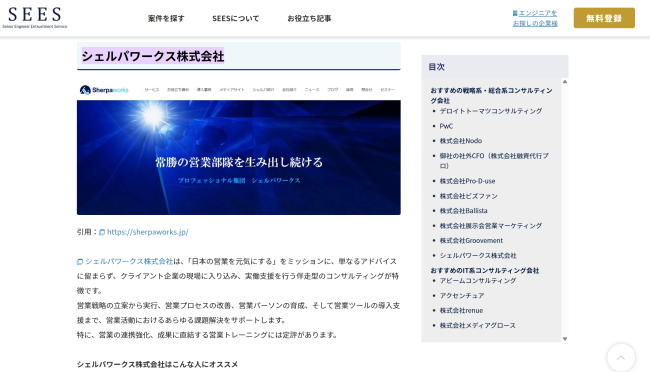Open the SEESについて menu item
This screenshot has height=372, width=650.
click(235, 18)
